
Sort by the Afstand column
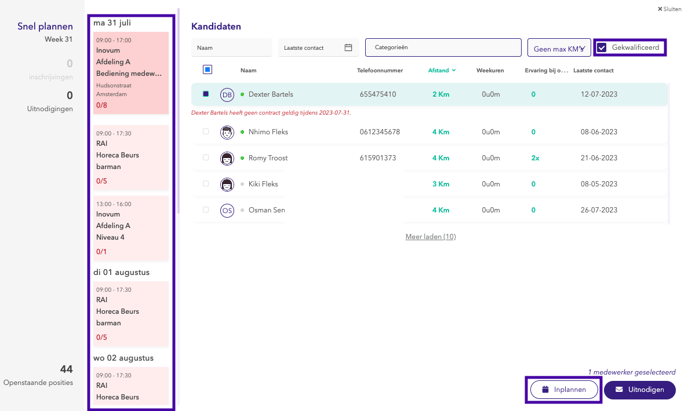pos(441,70)
